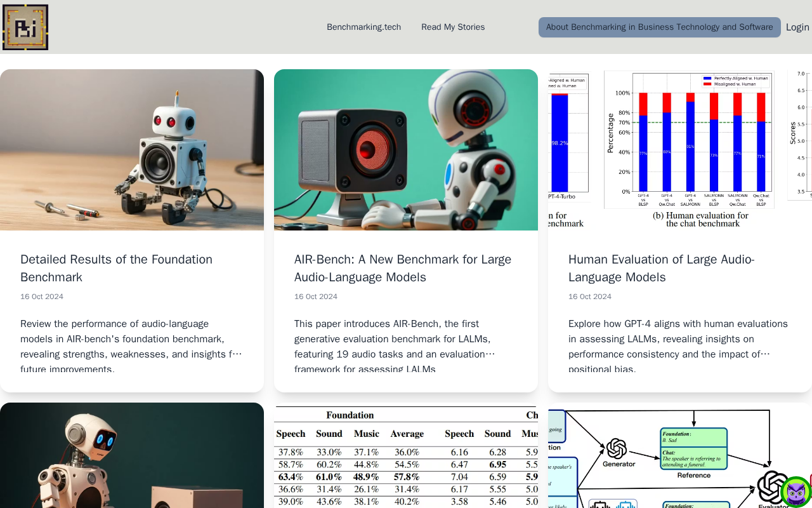Click the audio-language models review description
The image size is (812, 508).
pyautogui.click(x=131, y=346)
